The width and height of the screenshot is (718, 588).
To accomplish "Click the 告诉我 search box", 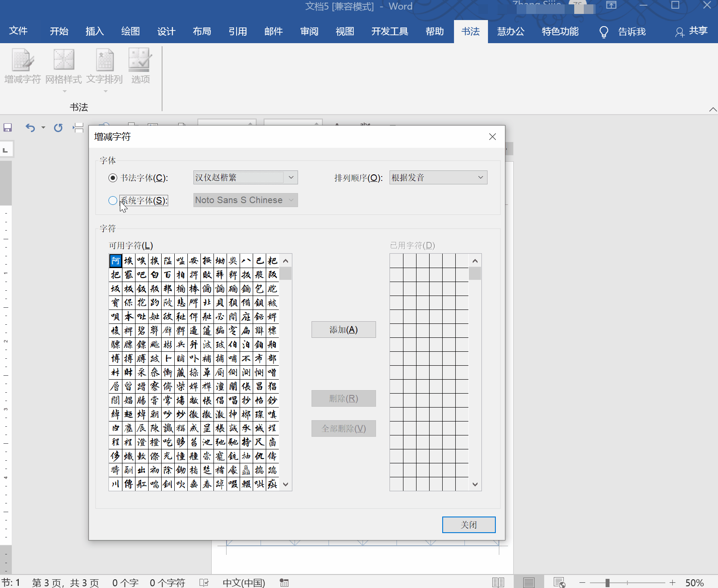I will [632, 31].
